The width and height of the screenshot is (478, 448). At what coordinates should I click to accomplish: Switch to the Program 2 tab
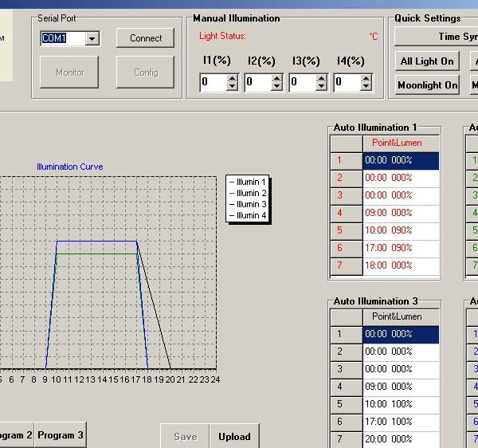tap(17, 435)
